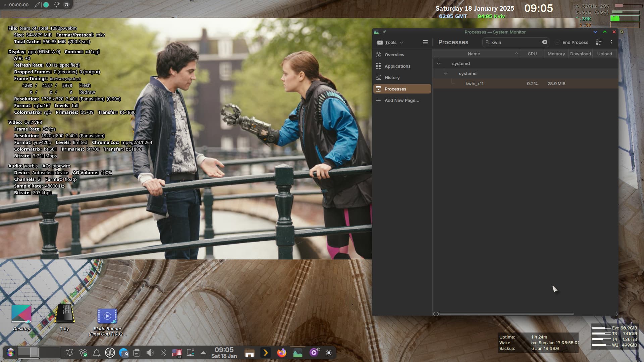This screenshot has height=362, width=644.
Task: Sort processes by Memory column
Action: click(x=556, y=54)
